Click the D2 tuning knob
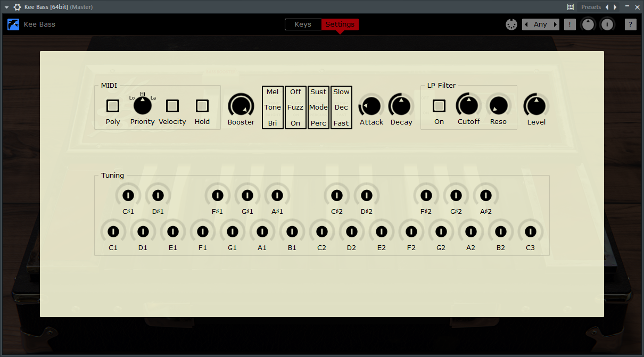The height and width of the screenshot is (357, 644). pos(351,231)
